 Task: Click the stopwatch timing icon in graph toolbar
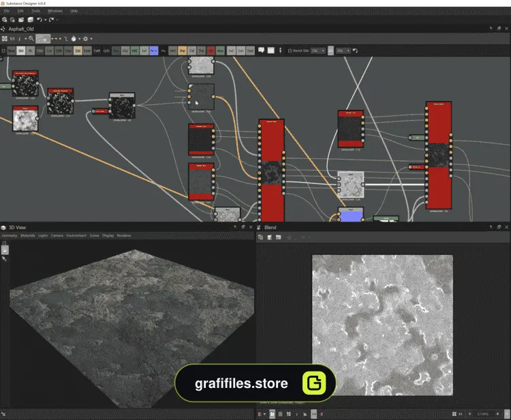74,38
